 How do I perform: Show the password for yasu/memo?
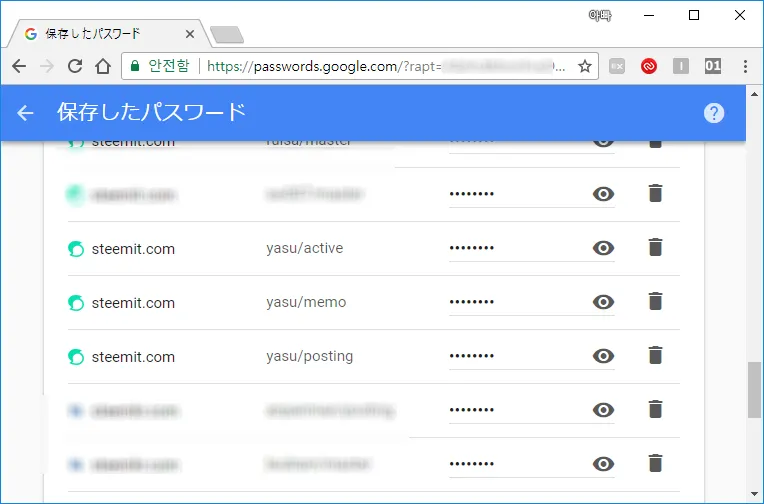point(603,302)
